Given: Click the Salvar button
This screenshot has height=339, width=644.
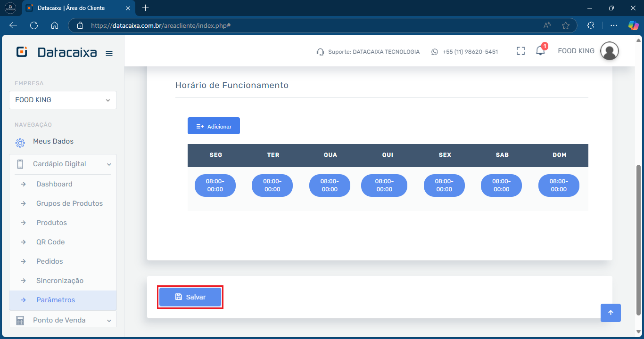Looking at the screenshot, I should pos(190,297).
